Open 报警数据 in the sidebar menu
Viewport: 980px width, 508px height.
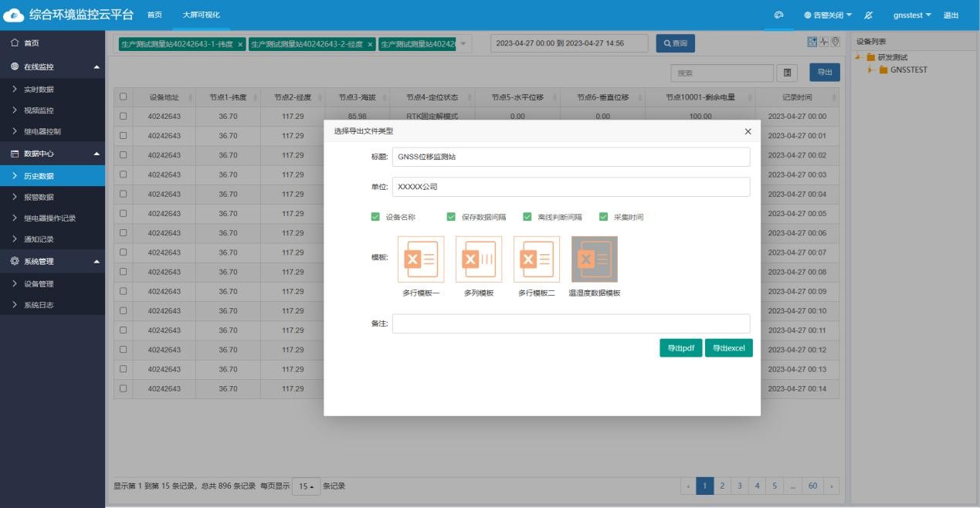pyautogui.click(x=39, y=197)
